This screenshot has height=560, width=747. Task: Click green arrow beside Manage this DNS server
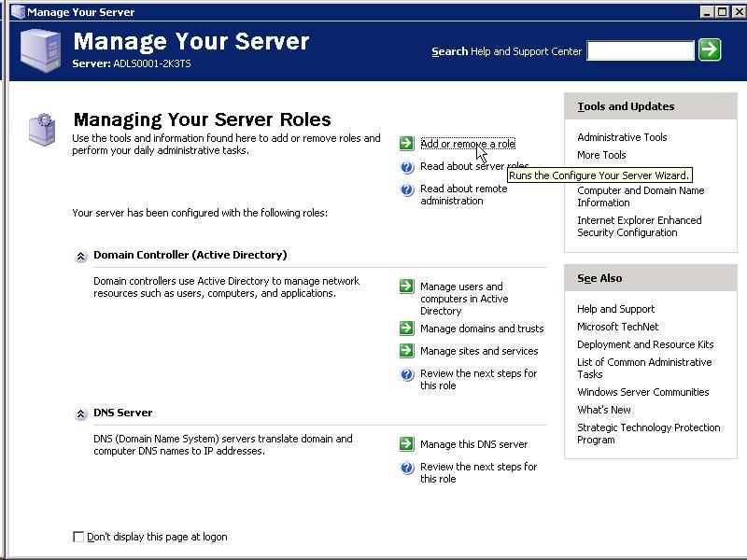[x=406, y=444]
